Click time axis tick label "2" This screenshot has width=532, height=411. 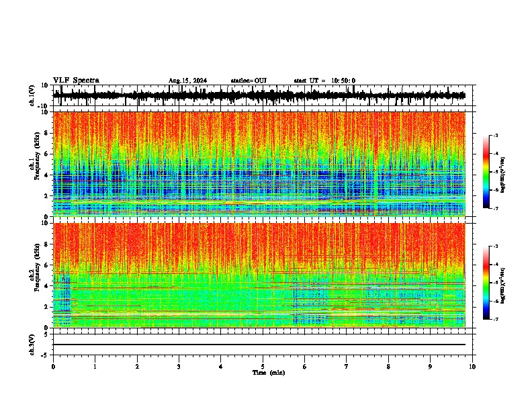pyautogui.click(x=137, y=367)
